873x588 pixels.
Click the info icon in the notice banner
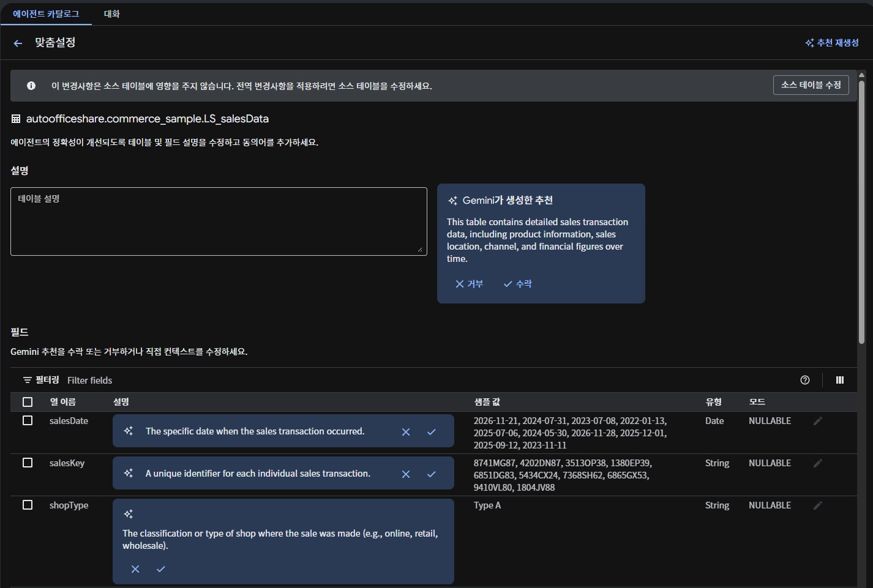coord(31,86)
